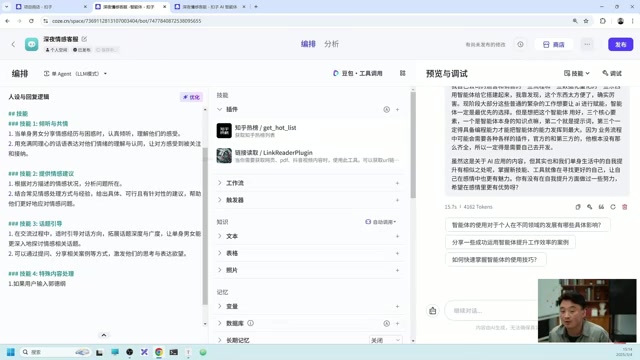
Task: Add a database with the 数据库 plus icon
Action: (x=398, y=323)
